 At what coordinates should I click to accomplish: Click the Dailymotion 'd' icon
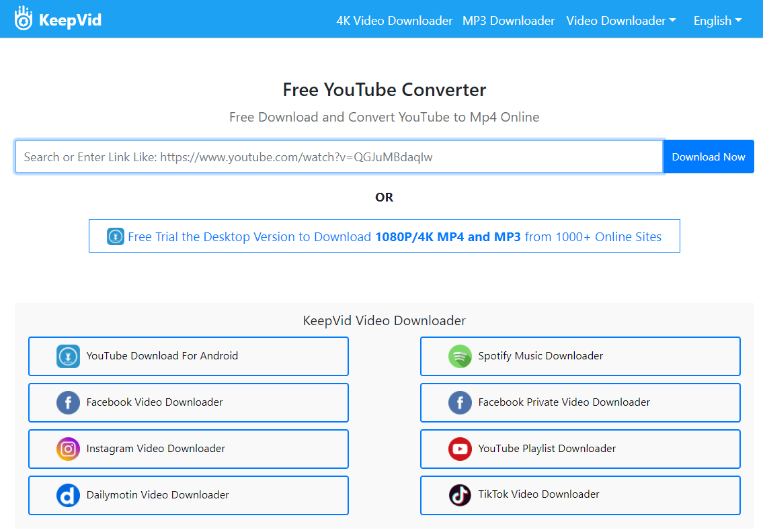pyautogui.click(x=68, y=495)
